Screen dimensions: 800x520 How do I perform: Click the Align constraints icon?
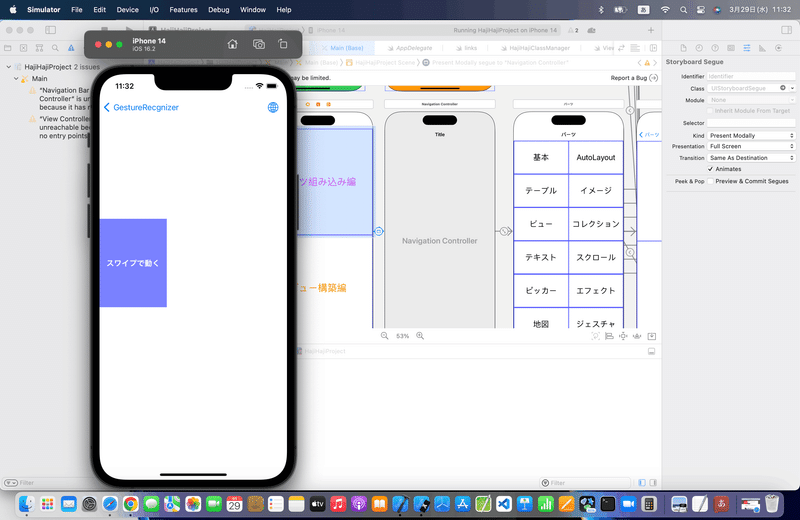pos(609,336)
